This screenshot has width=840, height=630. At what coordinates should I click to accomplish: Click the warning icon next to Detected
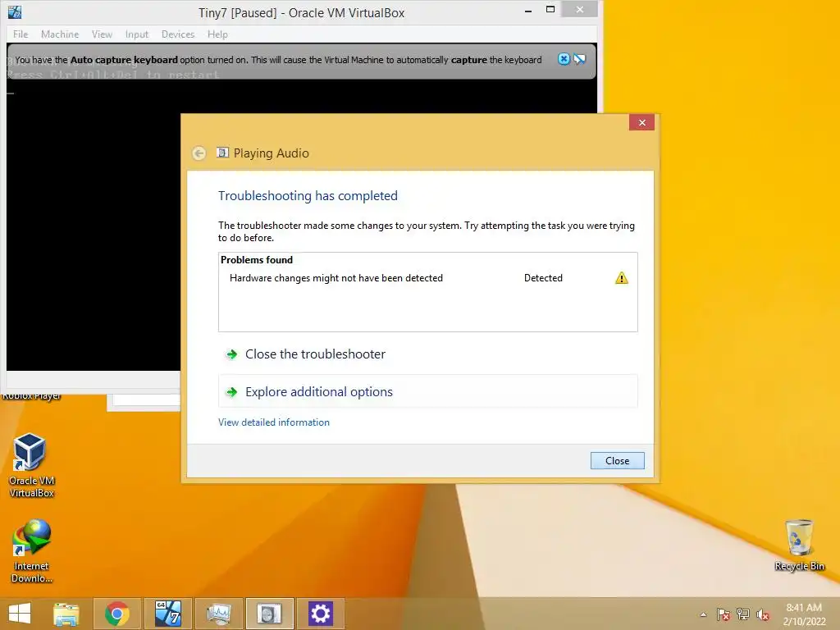pyautogui.click(x=622, y=278)
